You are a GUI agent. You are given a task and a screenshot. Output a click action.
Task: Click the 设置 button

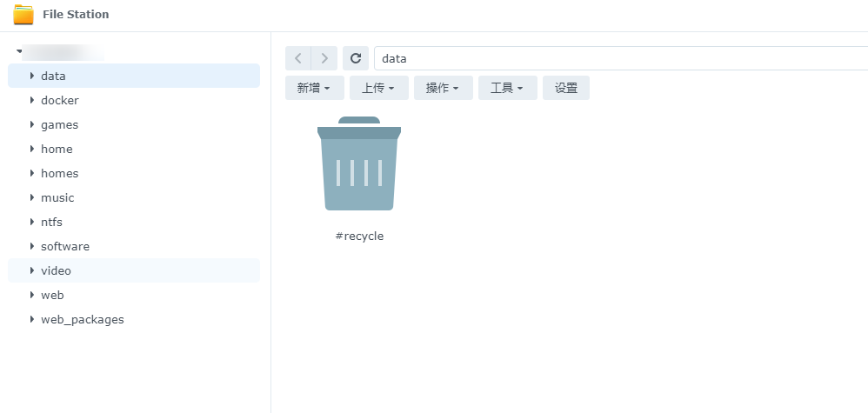(565, 88)
